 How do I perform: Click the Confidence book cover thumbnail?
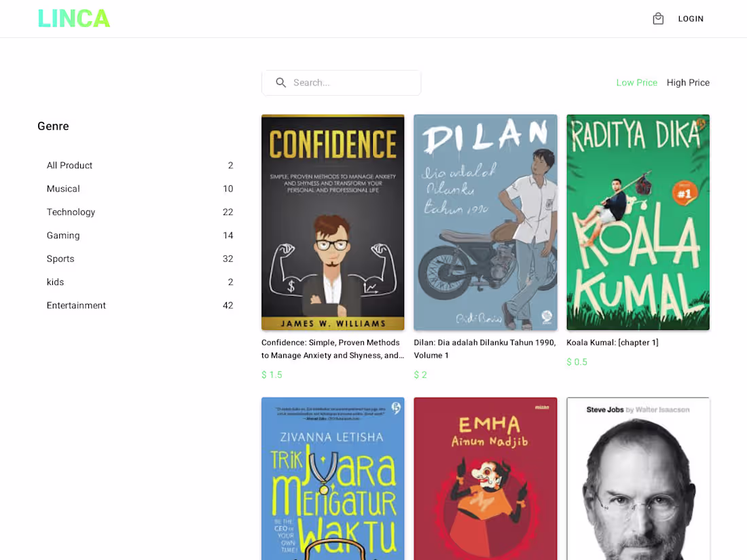[x=333, y=222]
